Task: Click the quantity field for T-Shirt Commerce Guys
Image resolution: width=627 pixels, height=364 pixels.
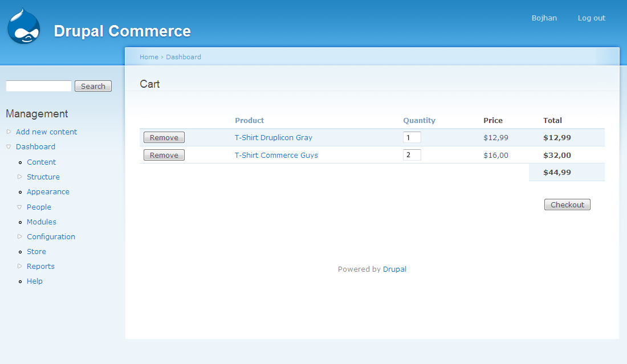Action: (412, 154)
